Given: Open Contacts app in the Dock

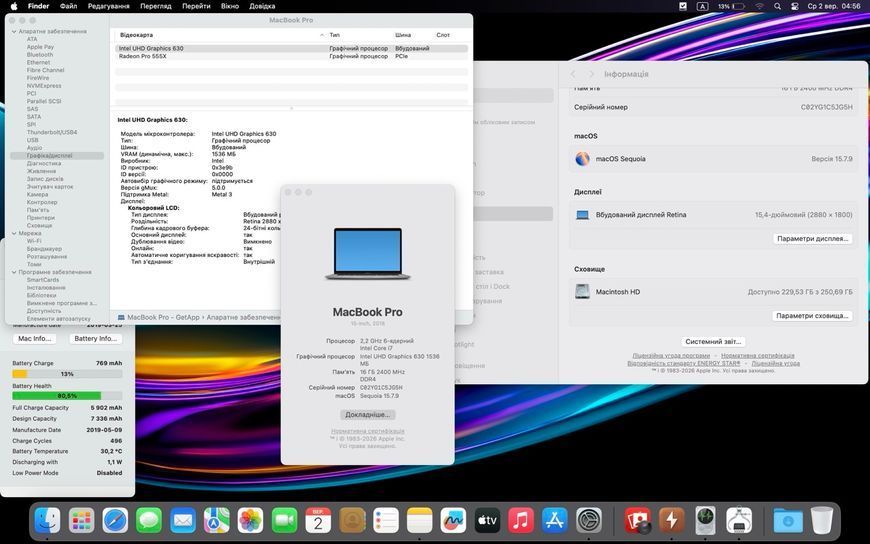Looking at the screenshot, I should pyautogui.click(x=352, y=520).
